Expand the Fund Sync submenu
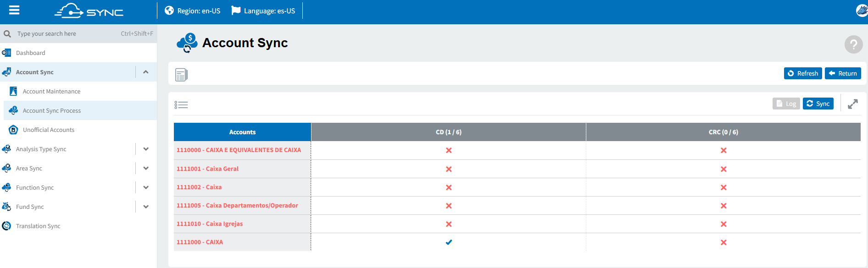Image resolution: width=868 pixels, height=268 pixels. [x=146, y=207]
